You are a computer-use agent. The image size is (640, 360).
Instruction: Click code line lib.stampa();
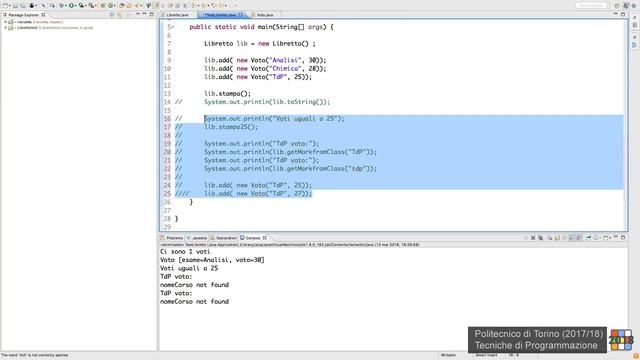pos(227,94)
